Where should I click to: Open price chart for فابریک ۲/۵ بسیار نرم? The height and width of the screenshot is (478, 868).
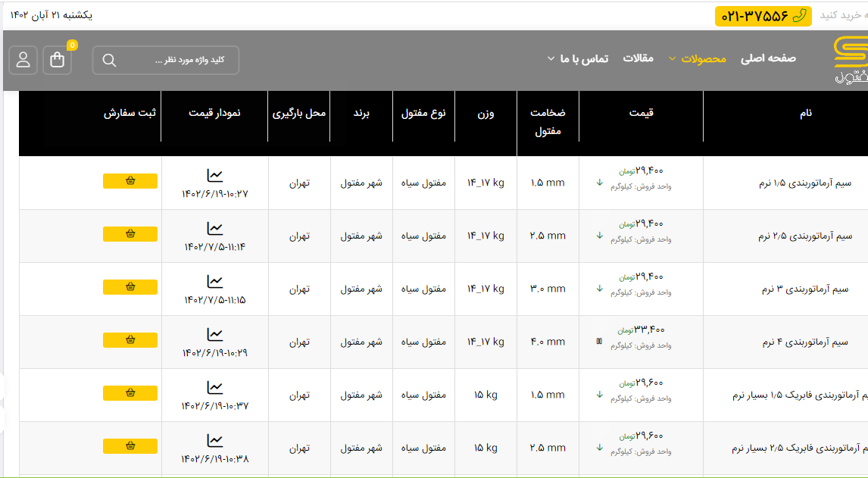tap(215, 441)
